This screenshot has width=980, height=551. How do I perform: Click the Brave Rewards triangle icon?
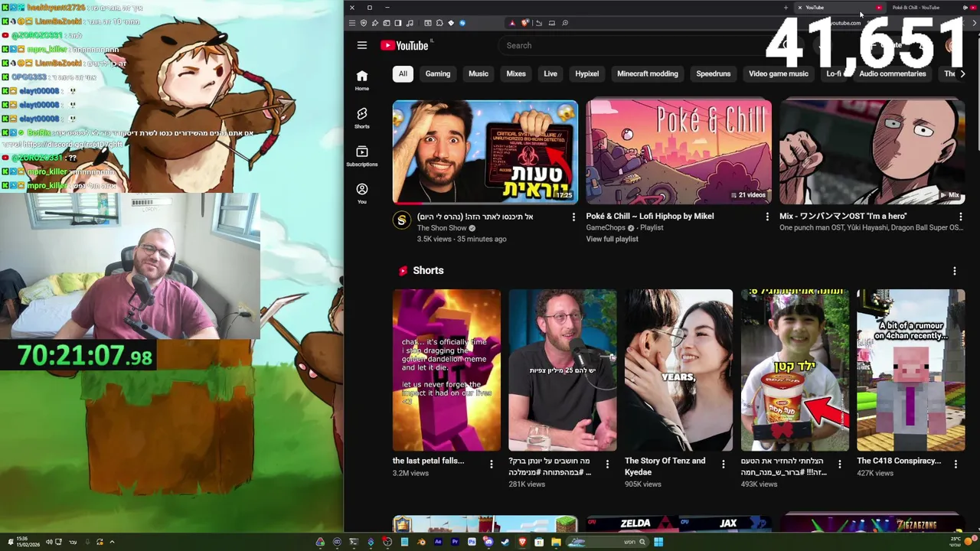point(512,23)
